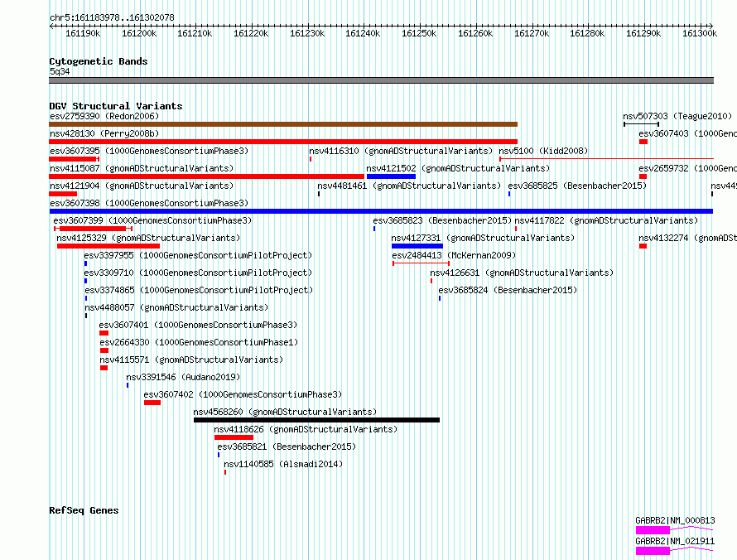Click the red esv2664330 variant bar
This screenshot has height=560, width=737.
click(104, 350)
